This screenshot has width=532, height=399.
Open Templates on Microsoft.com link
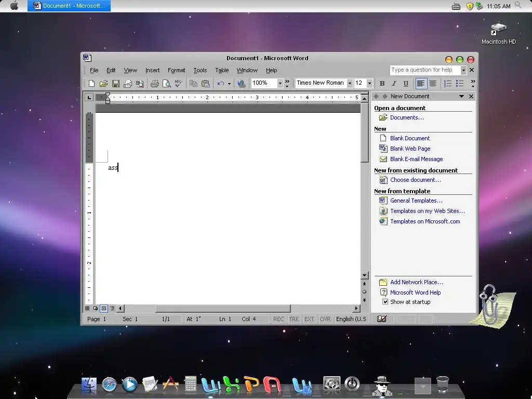pos(425,221)
